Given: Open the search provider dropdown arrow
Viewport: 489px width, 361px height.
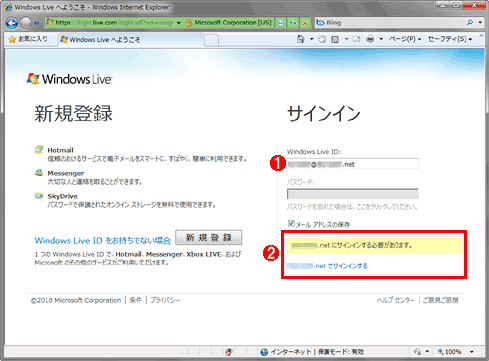Looking at the screenshot, I should tap(480, 23).
